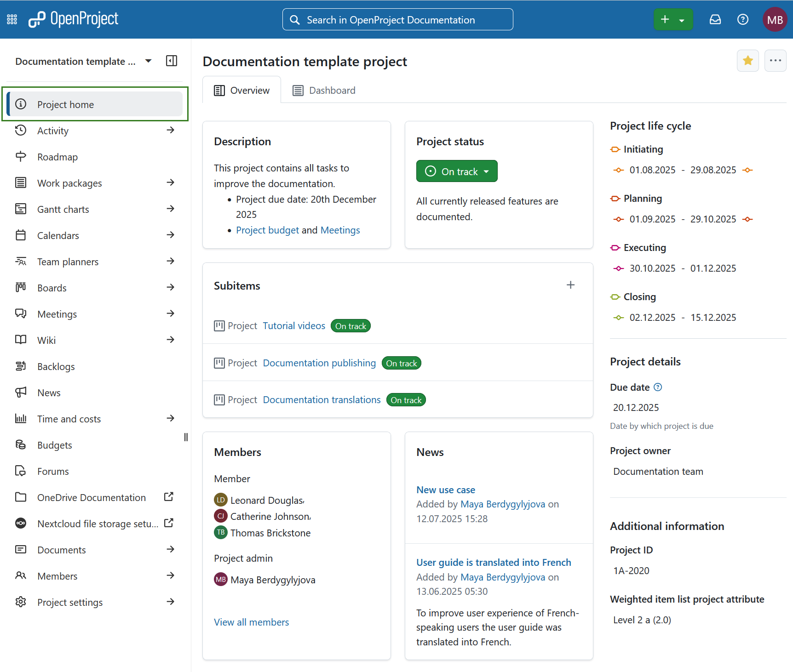Select the Team planners icon
793x672 pixels.
(x=21, y=261)
